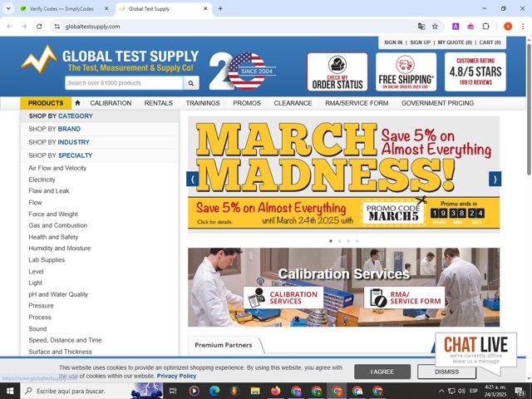This screenshot has width=532, height=399.
Task: Open File Explorer from taskbar
Action: pyautogui.click(x=255, y=391)
